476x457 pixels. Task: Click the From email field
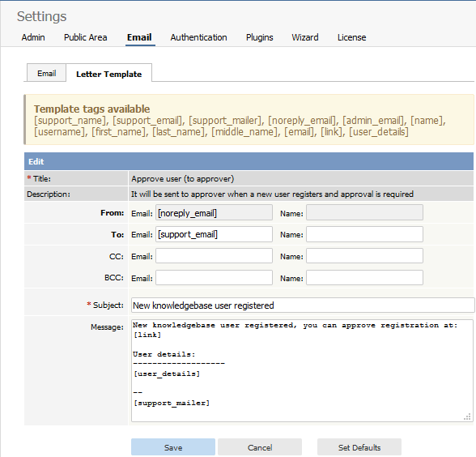pyautogui.click(x=214, y=212)
